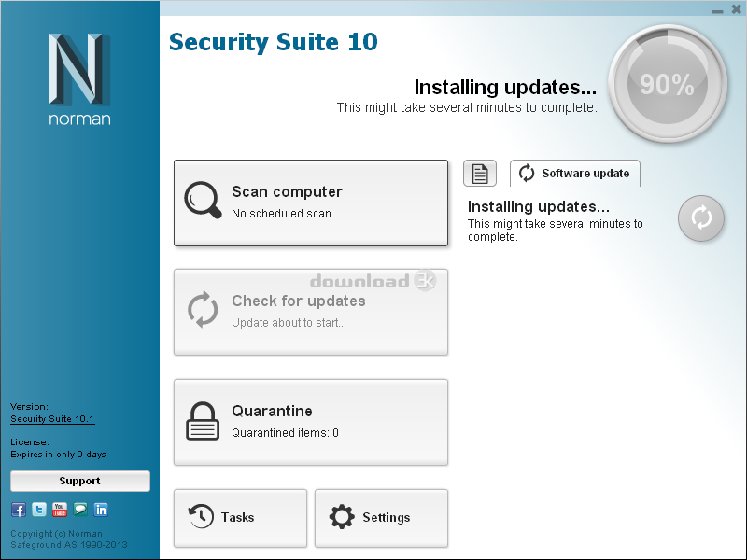This screenshot has height=560, width=747.
Task: Click the 90% progress indicator circle
Action: tap(668, 84)
